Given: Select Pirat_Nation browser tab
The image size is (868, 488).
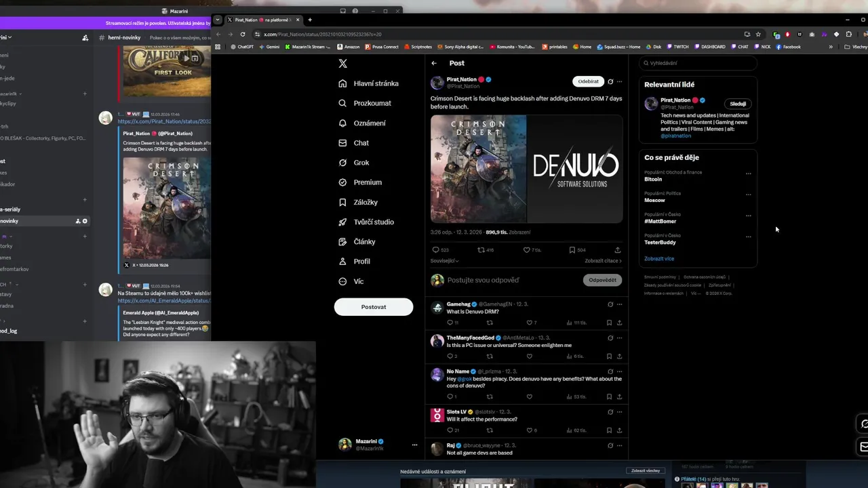Looking at the screenshot, I should [263, 20].
